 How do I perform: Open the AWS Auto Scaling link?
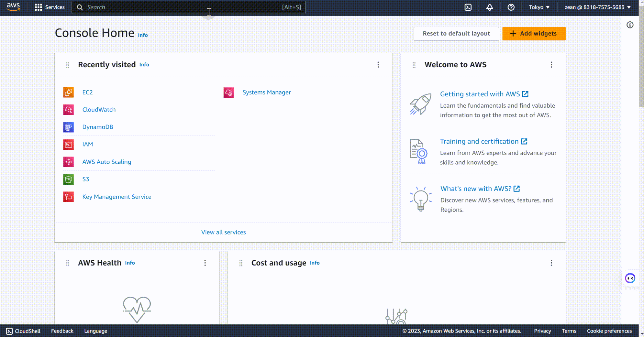107,162
